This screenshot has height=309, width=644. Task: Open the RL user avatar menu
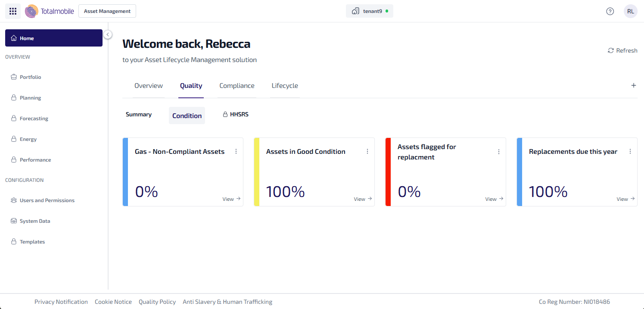pyautogui.click(x=630, y=11)
